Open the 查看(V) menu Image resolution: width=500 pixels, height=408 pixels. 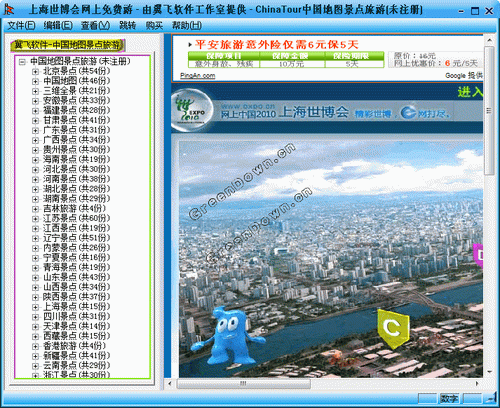pos(95,25)
